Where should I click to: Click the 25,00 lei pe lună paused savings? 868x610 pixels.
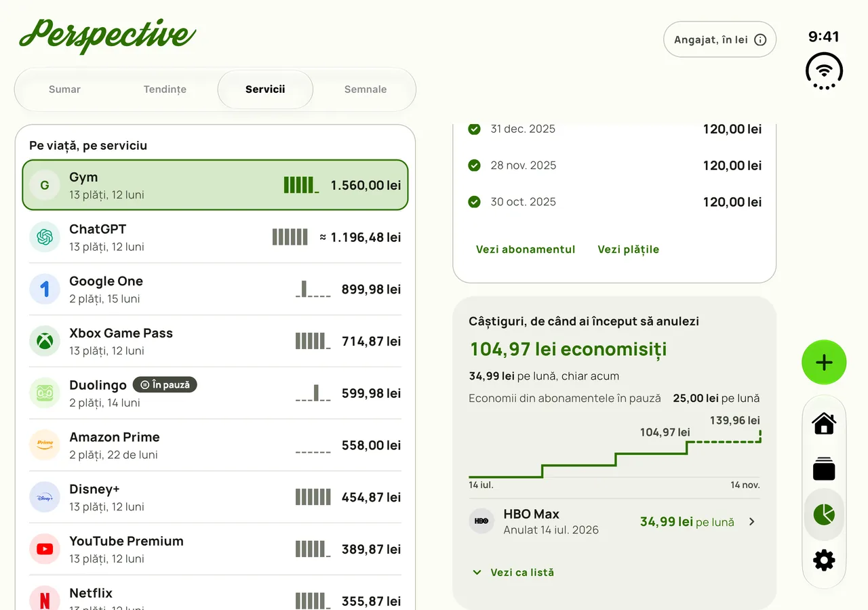(716, 399)
